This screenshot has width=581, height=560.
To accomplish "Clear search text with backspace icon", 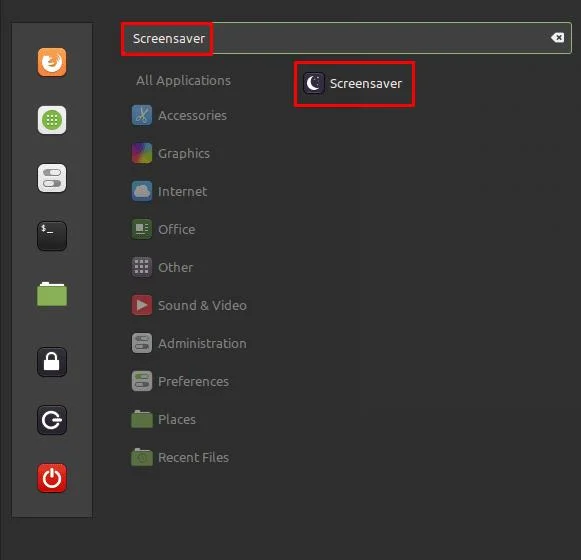I will (x=557, y=38).
